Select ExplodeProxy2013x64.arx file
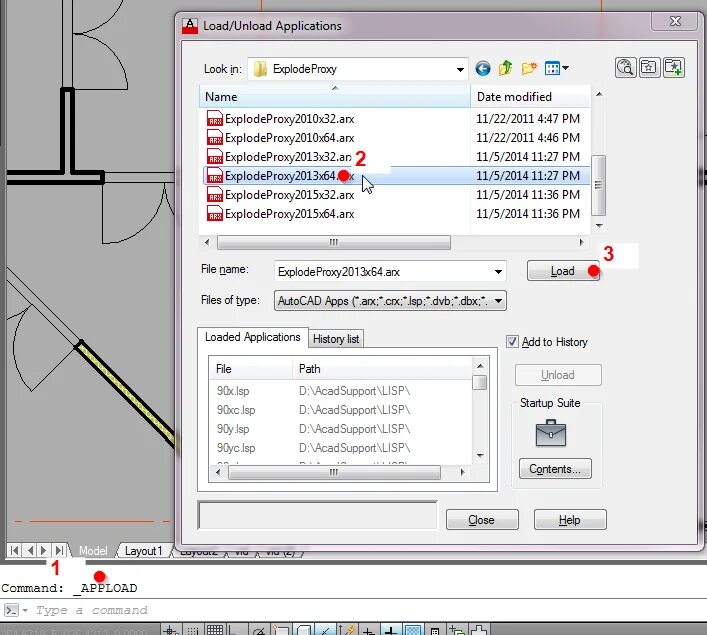The image size is (707, 635). tap(395, 175)
